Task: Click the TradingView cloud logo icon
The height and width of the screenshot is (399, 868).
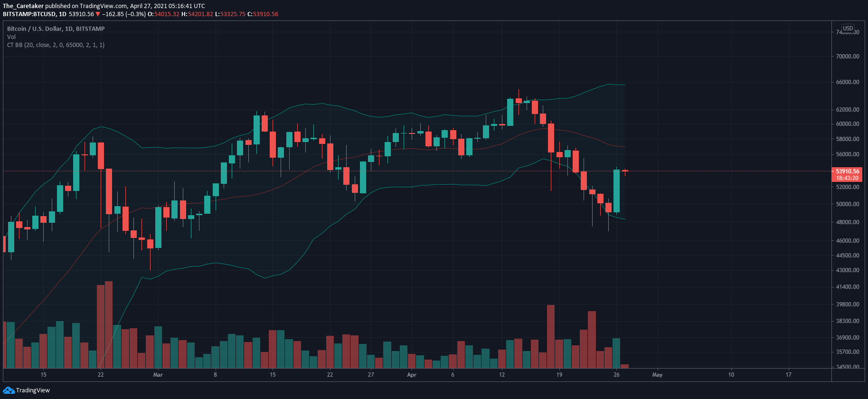Action: pos(9,390)
